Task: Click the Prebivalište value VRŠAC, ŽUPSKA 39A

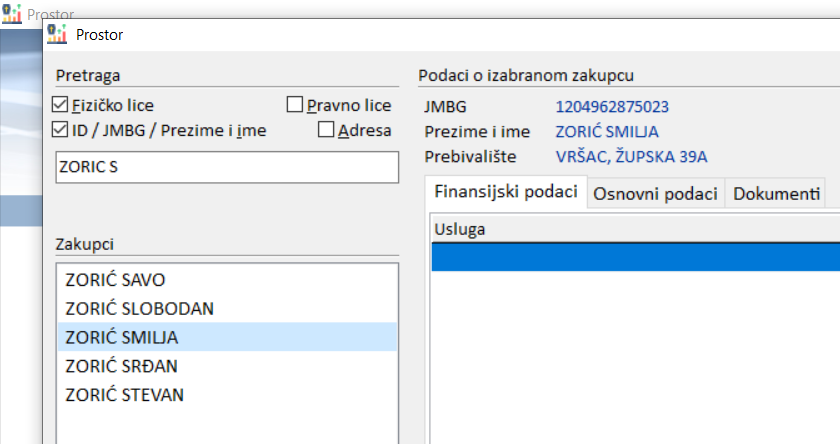Action: pyautogui.click(x=631, y=156)
